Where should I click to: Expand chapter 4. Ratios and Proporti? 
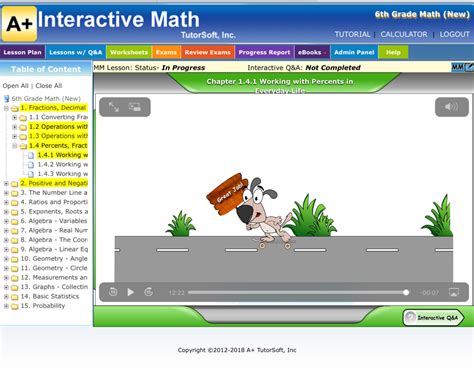point(6,202)
